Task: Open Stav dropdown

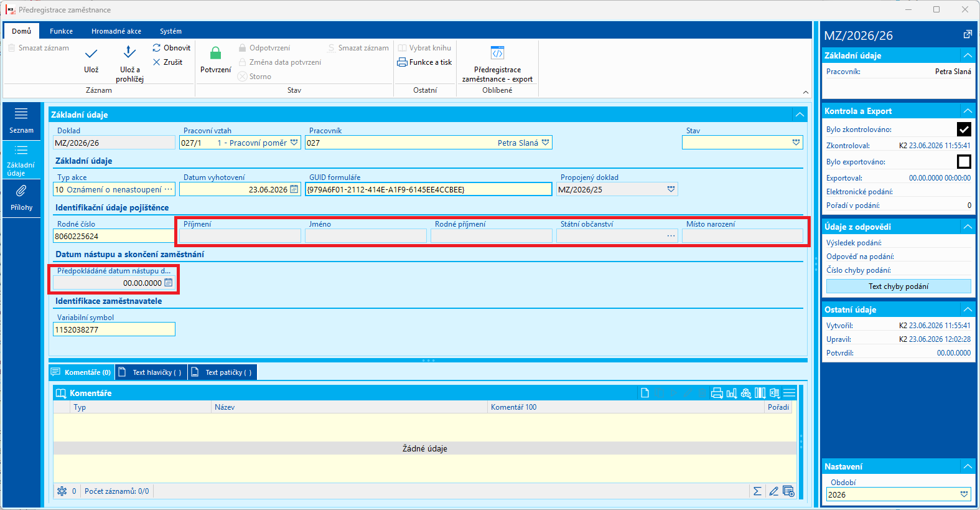Action: point(796,143)
